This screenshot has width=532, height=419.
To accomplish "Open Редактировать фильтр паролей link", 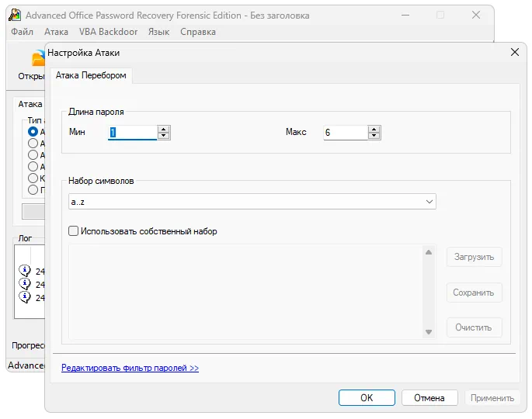I will point(130,368).
